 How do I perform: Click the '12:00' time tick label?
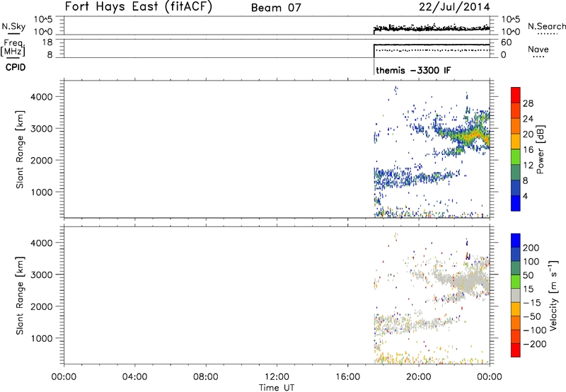(277, 377)
